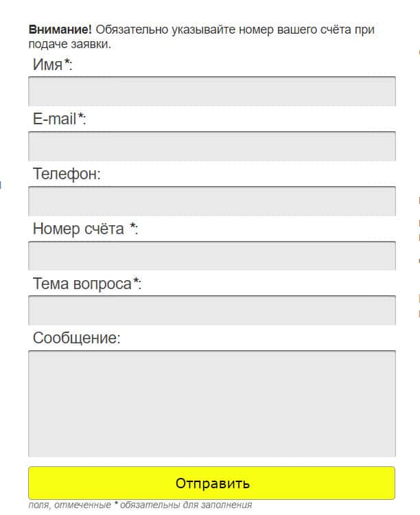
Task: Focus the Тема вопроса input field
Action: 211,310
